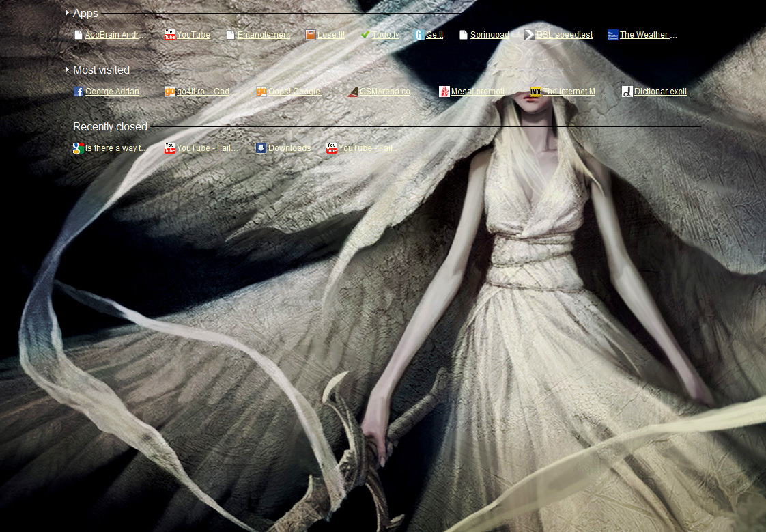Reopen the 'Is there a way t...' tab

116,148
